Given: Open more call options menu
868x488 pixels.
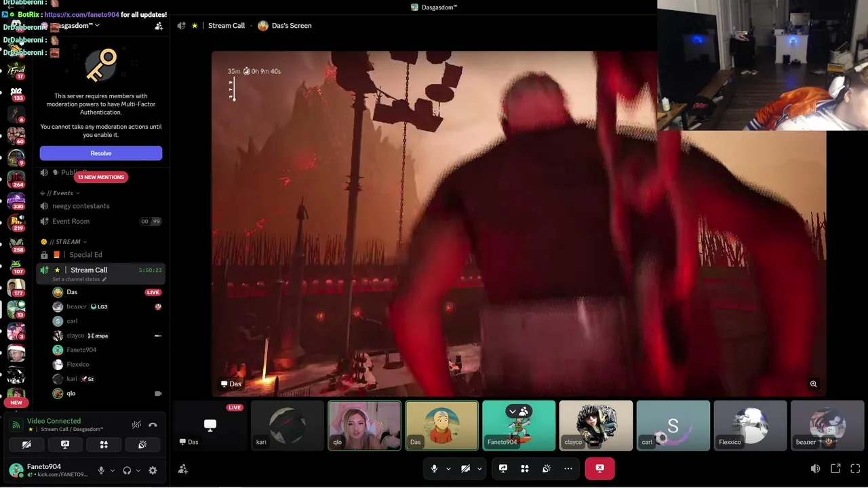Looking at the screenshot, I should [x=568, y=468].
